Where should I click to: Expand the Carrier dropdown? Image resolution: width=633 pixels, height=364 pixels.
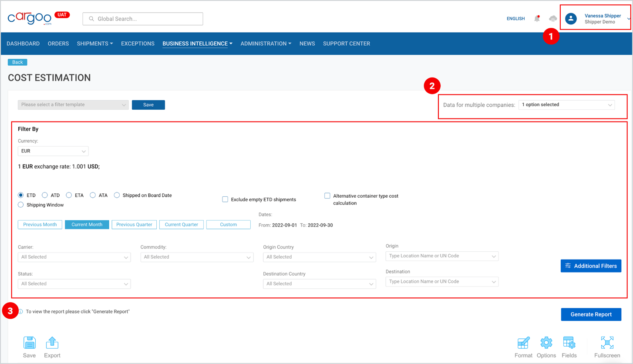tap(74, 257)
